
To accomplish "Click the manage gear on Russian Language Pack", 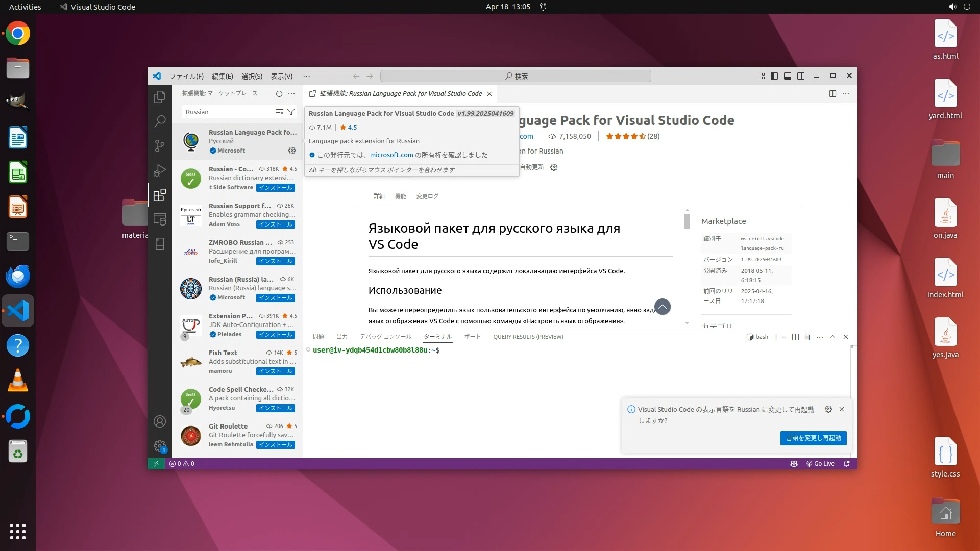I will [292, 151].
